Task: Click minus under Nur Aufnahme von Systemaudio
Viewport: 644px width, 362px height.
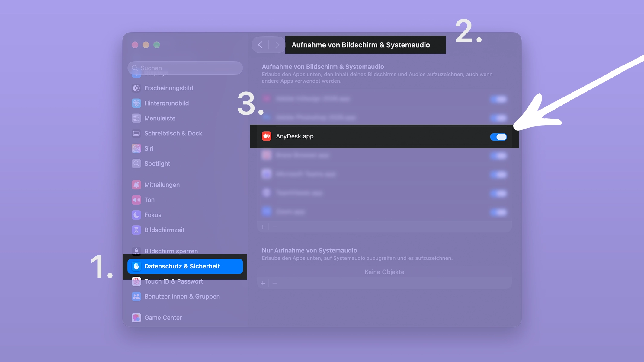Action: (x=274, y=283)
